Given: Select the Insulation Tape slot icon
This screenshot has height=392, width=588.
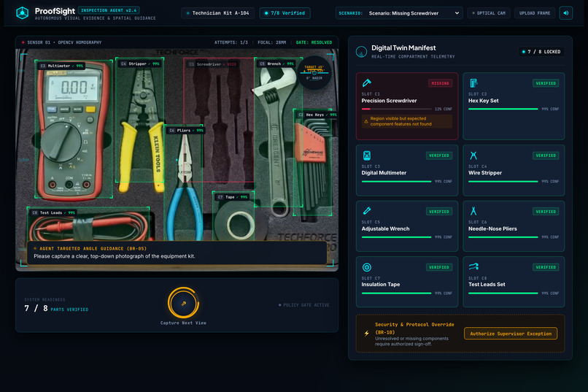Looking at the screenshot, I should [366, 267].
